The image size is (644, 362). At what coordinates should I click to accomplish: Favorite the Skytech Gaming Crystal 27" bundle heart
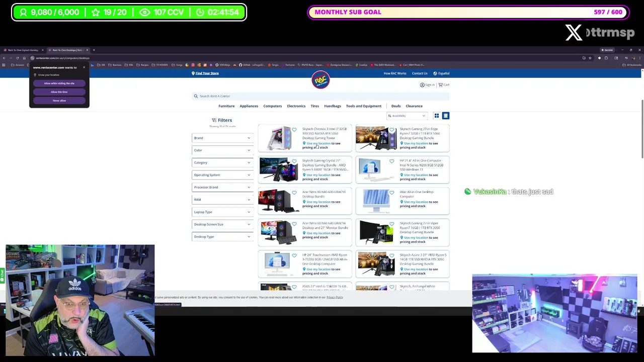[294, 161]
